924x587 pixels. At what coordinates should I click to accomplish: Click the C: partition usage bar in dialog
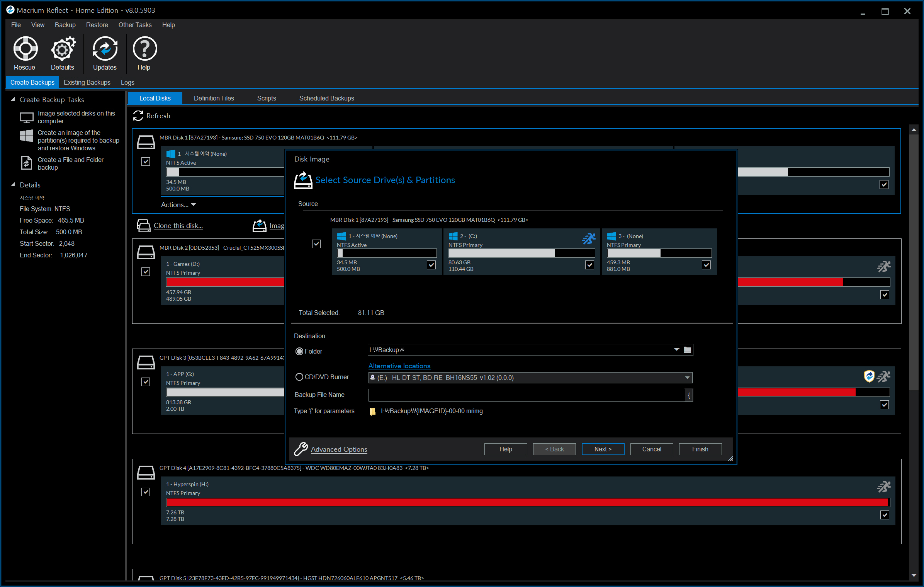pyautogui.click(x=521, y=253)
